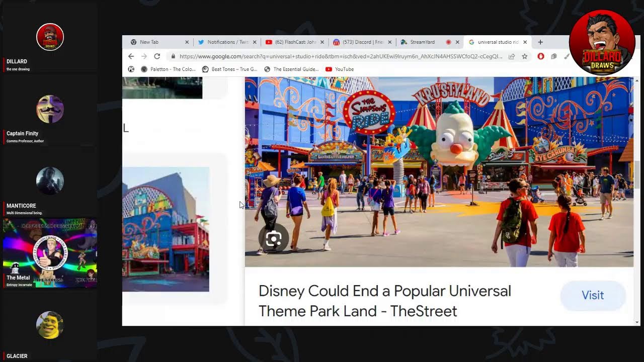Image resolution: width=644 pixels, height=362 pixels.
Task: Reload the current Google page
Action: coord(157,56)
